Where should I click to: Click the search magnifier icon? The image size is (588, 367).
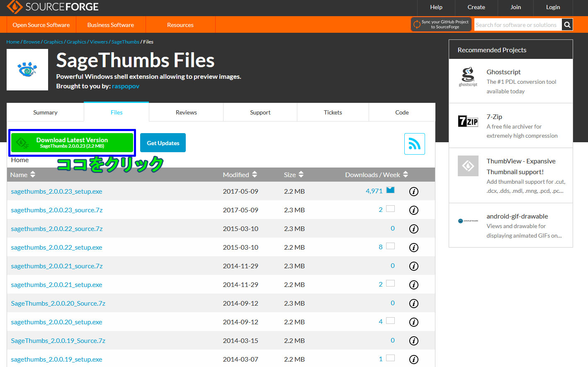567,25
